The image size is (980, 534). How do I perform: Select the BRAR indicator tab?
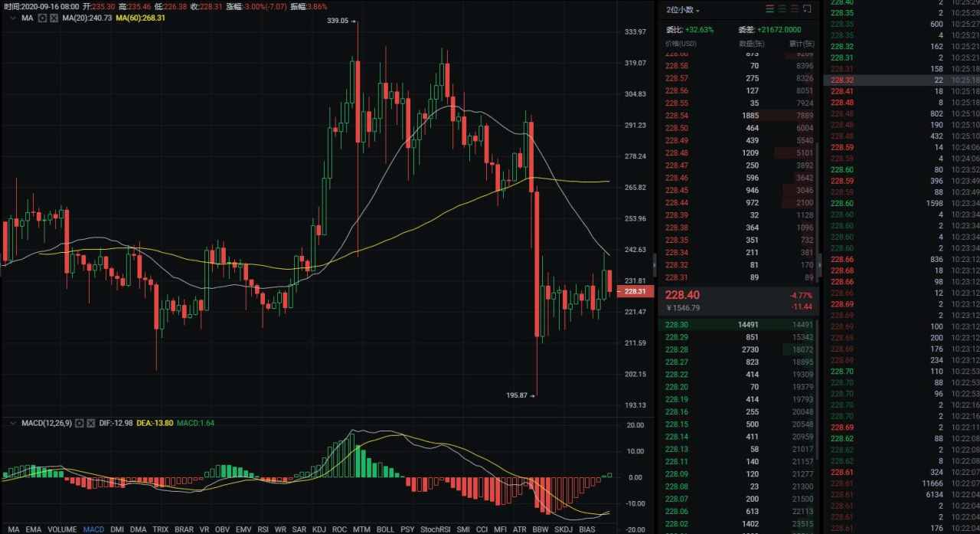tap(184, 529)
